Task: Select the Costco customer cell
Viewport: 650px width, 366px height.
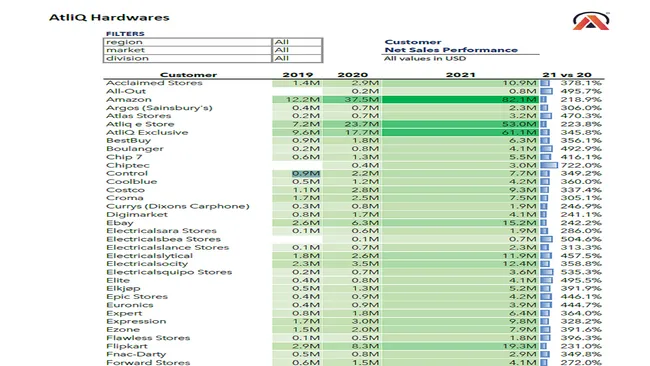Action: coord(126,190)
